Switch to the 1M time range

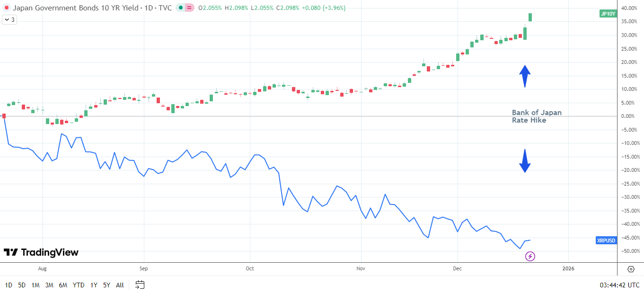click(35, 285)
